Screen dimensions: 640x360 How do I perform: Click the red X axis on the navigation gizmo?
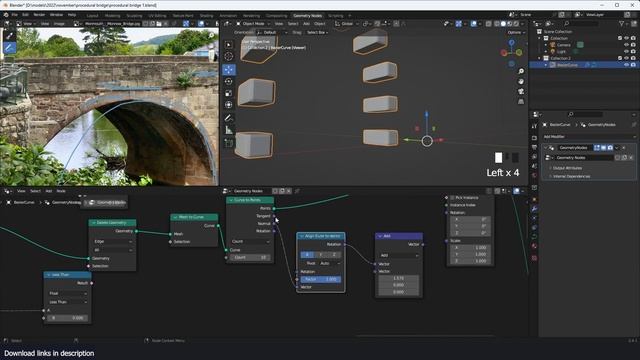(x=504, y=53)
